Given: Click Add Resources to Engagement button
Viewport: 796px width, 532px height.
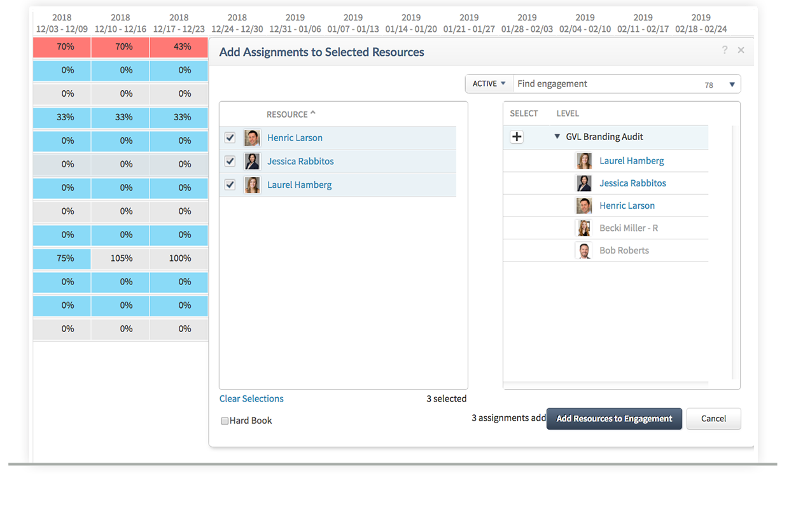Looking at the screenshot, I should (614, 419).
